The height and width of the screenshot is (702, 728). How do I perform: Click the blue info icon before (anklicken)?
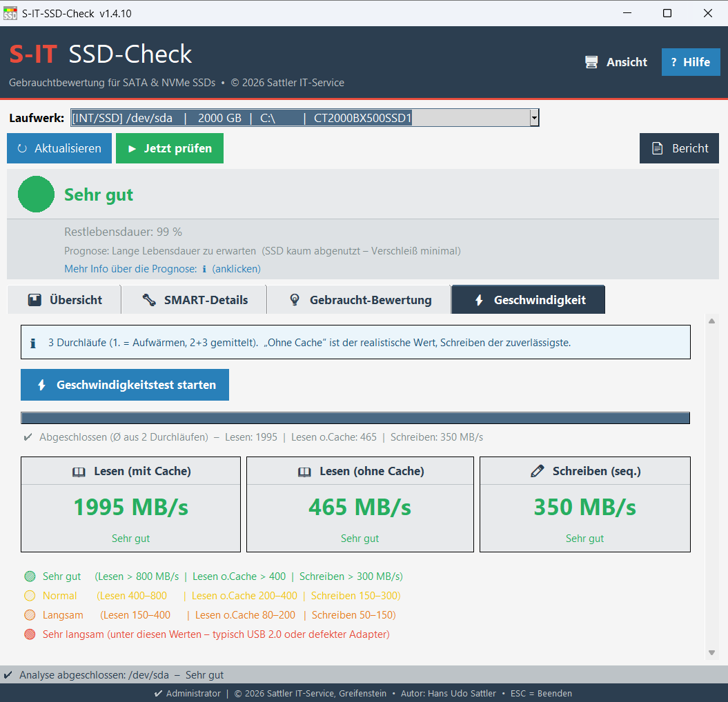204,269
